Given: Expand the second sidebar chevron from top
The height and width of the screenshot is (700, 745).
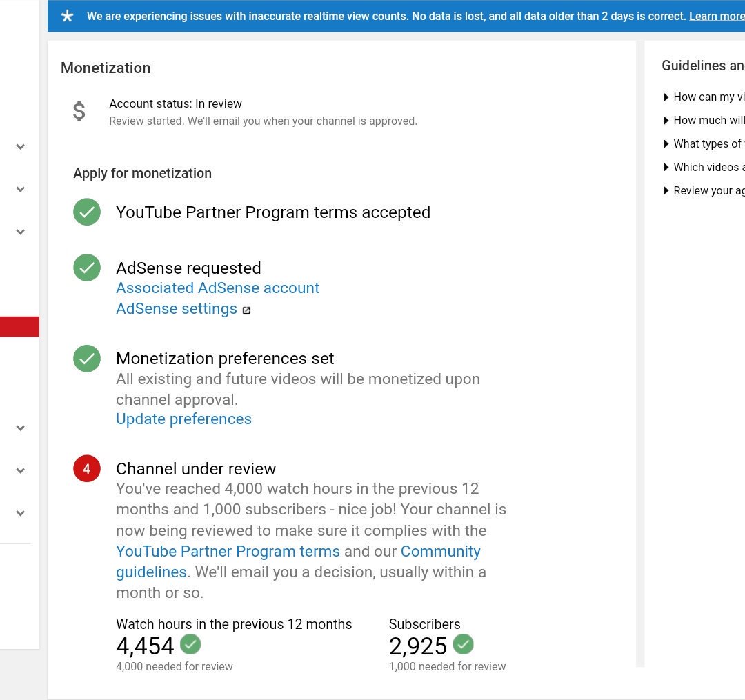Looking at the screenshot, I should (21, 190).
